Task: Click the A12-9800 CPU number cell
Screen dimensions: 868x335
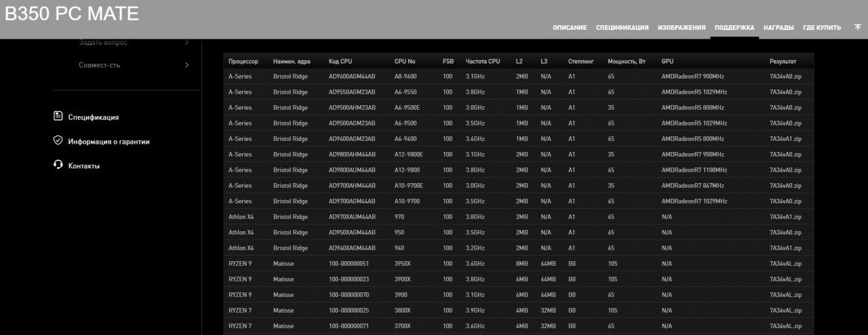Action: click(408, 170)
